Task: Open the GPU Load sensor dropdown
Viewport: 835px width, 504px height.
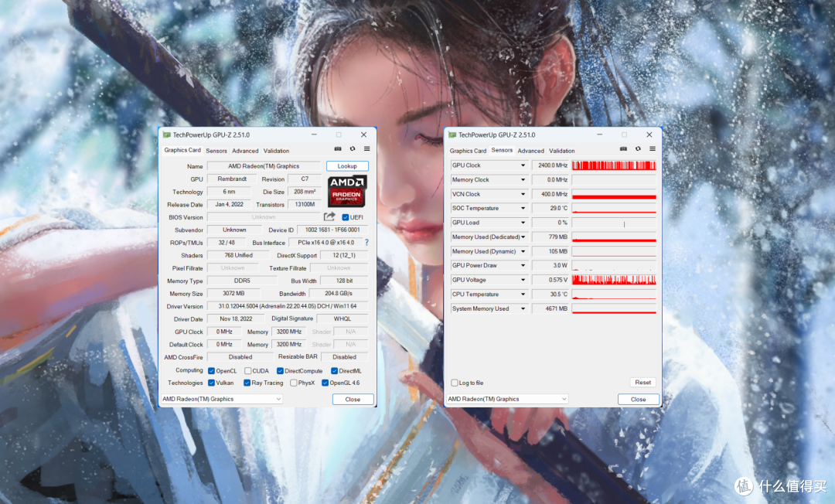Action: (x=523, y=223)
